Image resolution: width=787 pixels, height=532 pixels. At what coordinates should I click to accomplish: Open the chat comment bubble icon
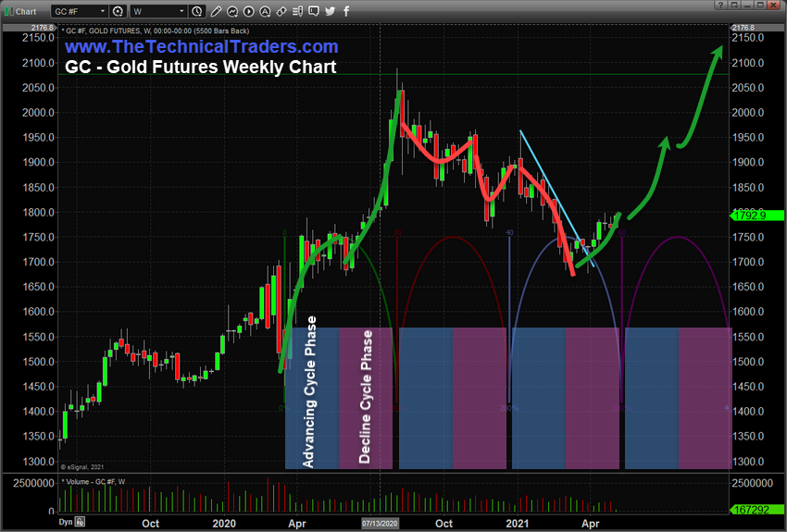[x=313, y=11]
